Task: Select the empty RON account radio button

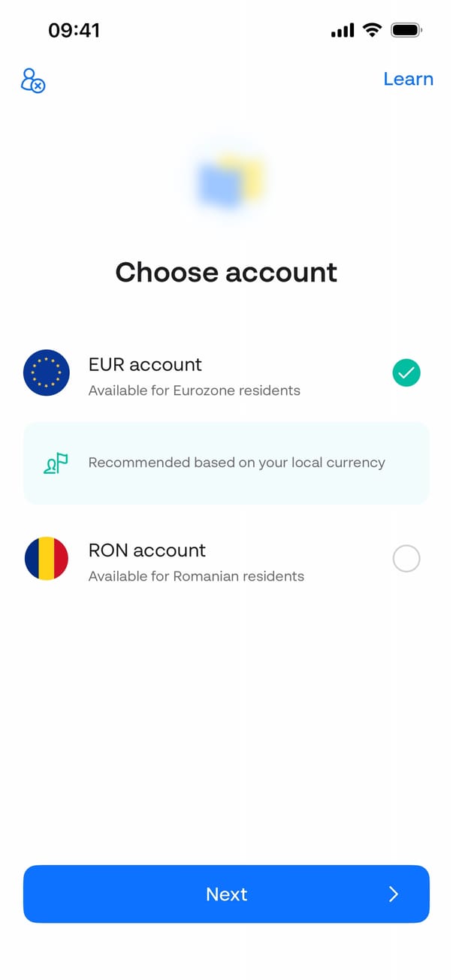Action: [x=406, y=559]
